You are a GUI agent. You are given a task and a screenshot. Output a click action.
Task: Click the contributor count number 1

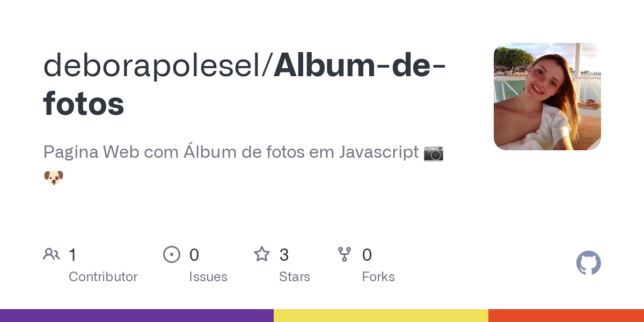click(72, 254)
